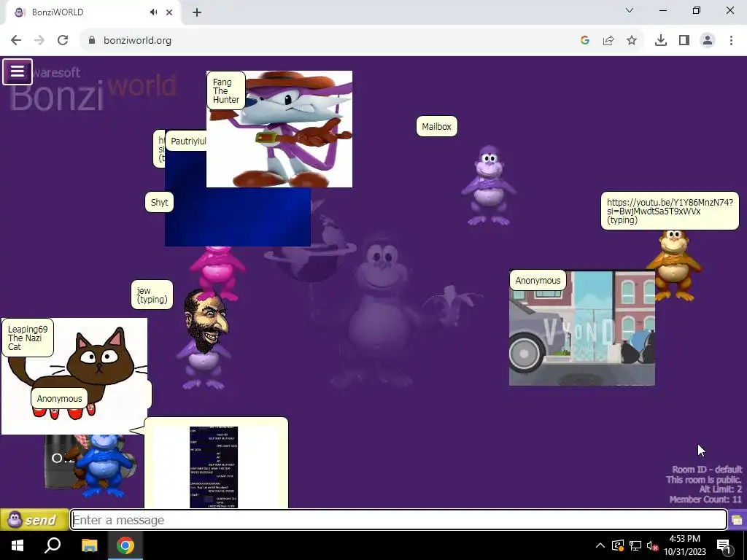Click the Anonymous tag on the Vyond video
This screenshot has height=560, width=747.
(x=538, y=280)
